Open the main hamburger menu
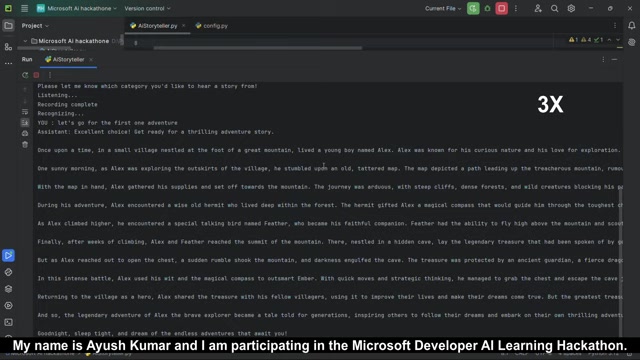The width and height of the screenshot is (640, 360). (24, 8)
